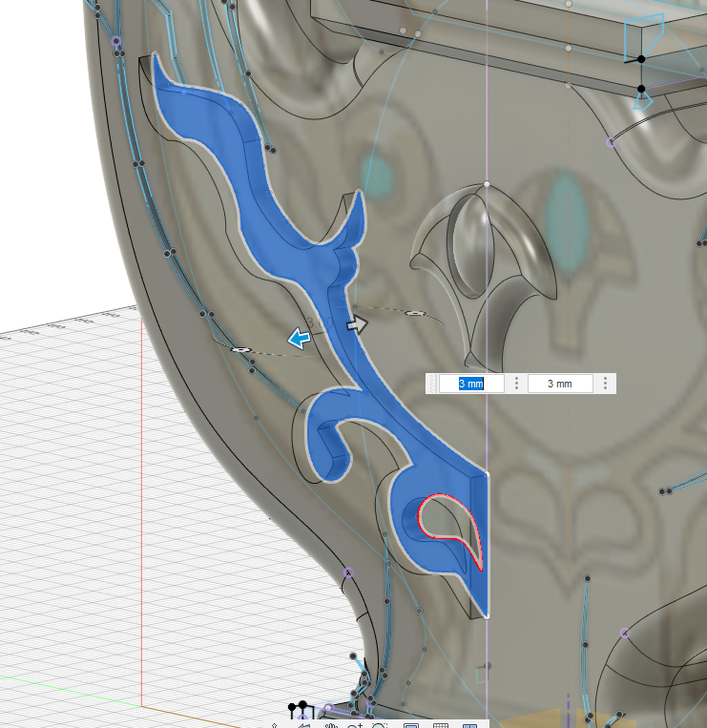Open Display Settings in navigation bar
The image size is (707, 728).
point(411,725)
